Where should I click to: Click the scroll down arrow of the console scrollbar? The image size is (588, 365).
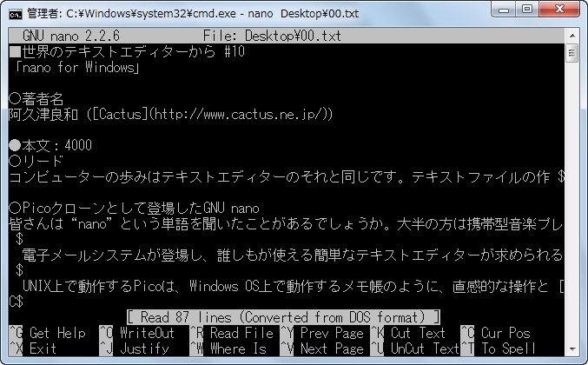click(x=572, y=348)
